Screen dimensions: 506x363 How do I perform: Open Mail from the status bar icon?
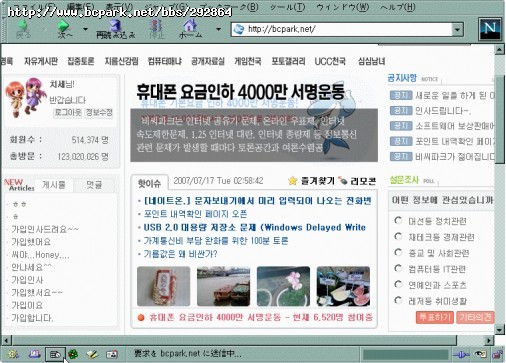tap(34, 354)
